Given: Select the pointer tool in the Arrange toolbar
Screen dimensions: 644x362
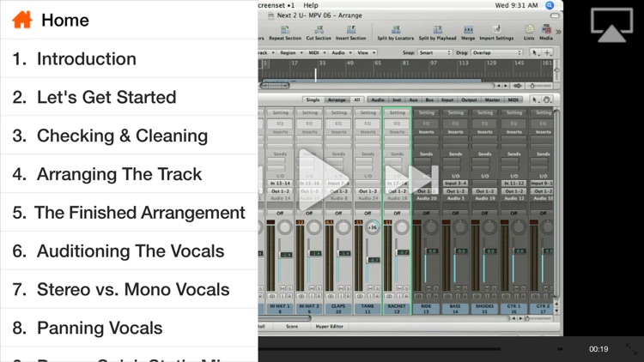Looking at the screenshot, I should (x=534, y=52).
